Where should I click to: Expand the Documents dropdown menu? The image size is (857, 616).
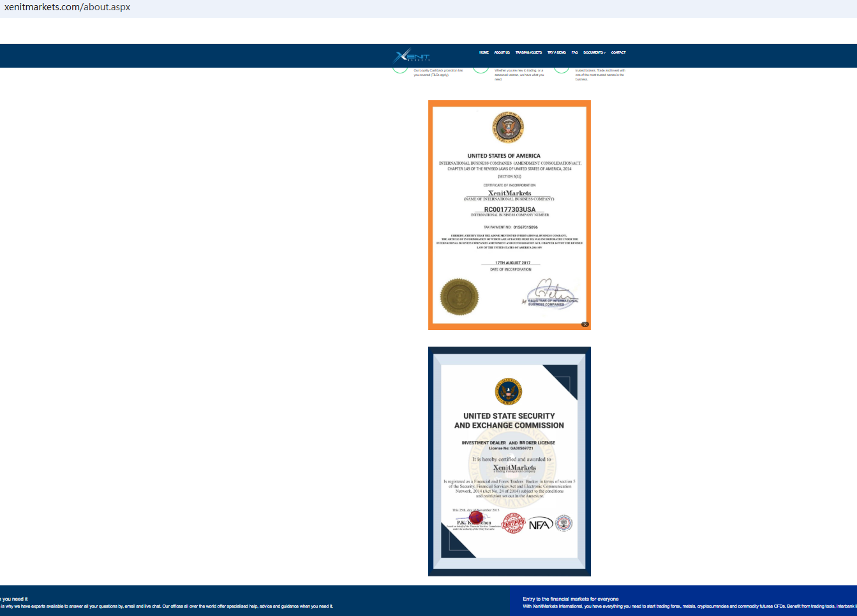coord(594,52)
